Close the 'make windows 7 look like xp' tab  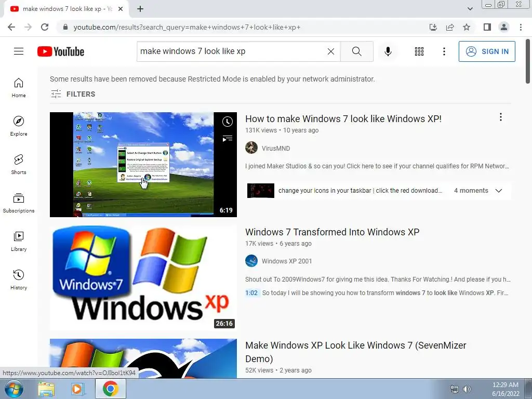pyautogui.click(x=121, y=9)
